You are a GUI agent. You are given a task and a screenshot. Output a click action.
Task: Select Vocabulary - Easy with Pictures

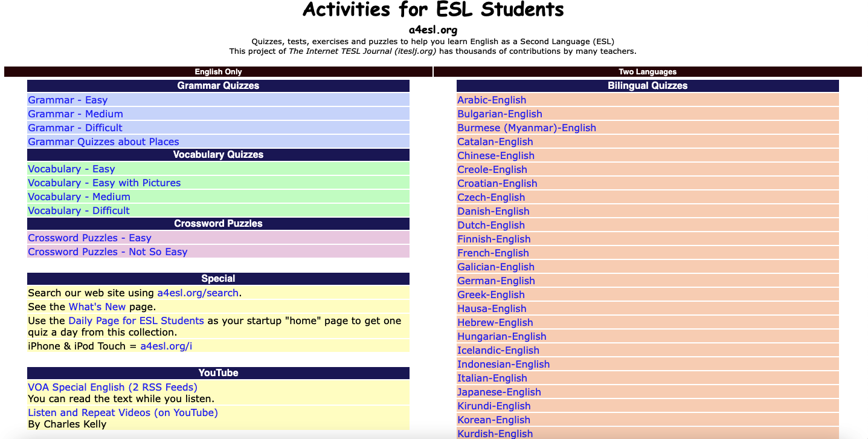(x=104, y=183)
